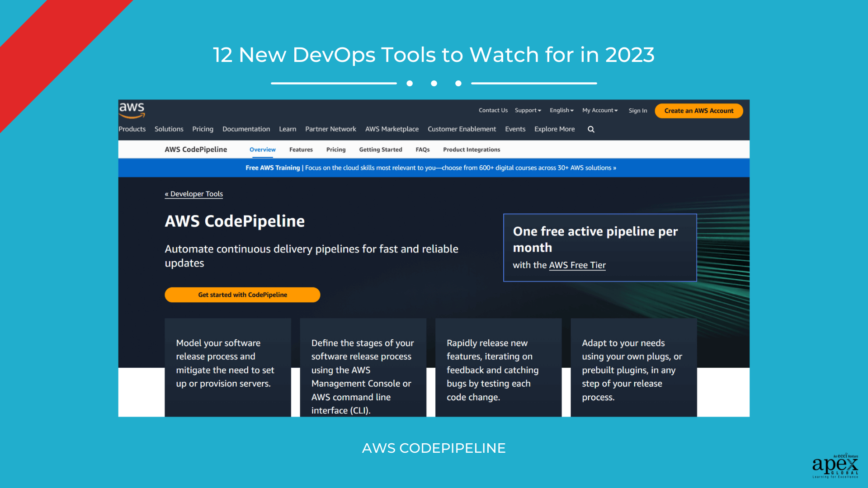Click the Sign In link

pyautogui.click(x=637, y=110)
